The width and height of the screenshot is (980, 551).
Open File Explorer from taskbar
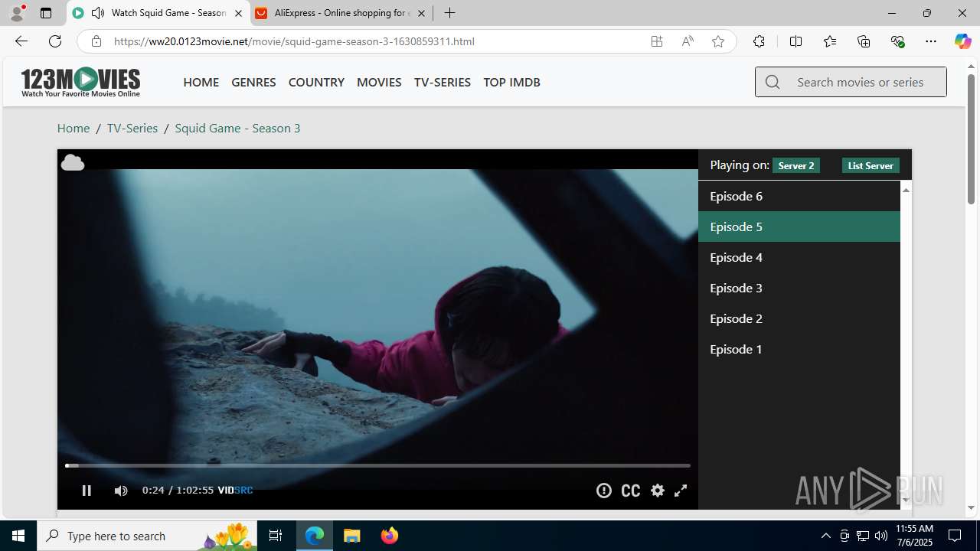(352, 536)
